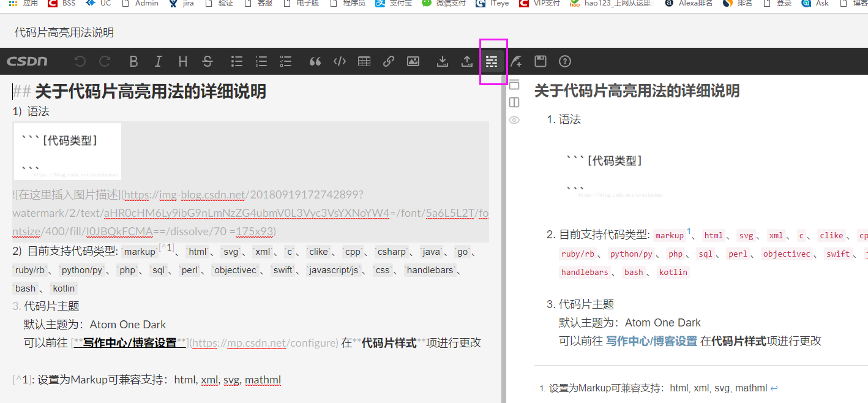Screen dimensions: 868x403
Task: Insert a hyperlink
Action: coord(389,61)
